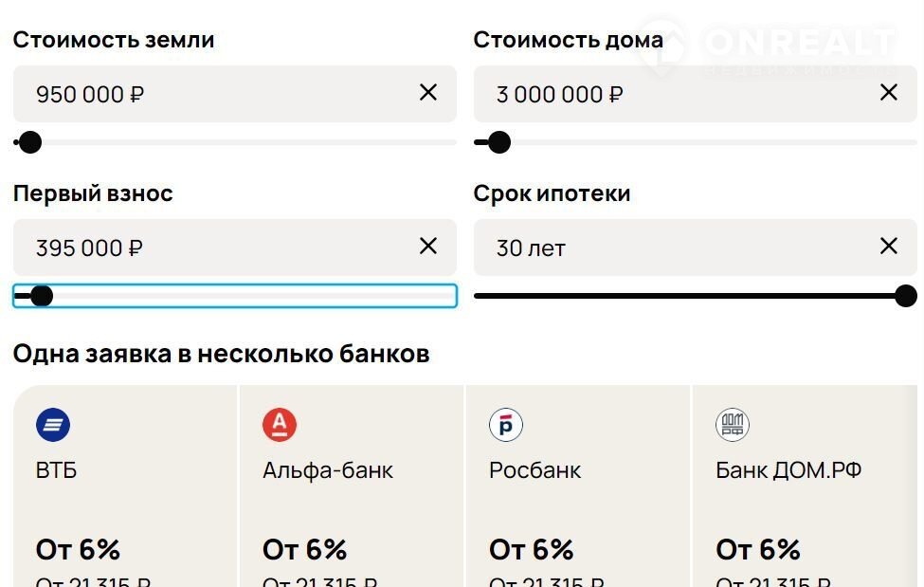The height and width of the screenshot is (587, 924).
Task: Click the Bank DOM.RF logo
Action: coord(733,425)
